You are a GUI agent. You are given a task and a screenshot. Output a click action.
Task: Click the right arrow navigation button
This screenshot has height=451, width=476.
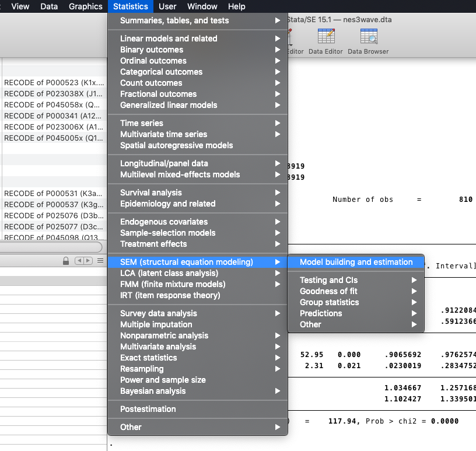point(88,261)
